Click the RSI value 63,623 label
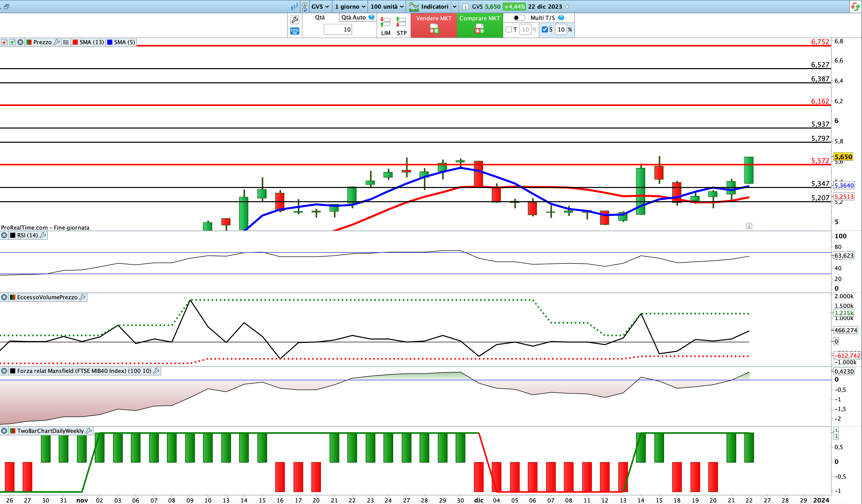 [x=844, y=255]
